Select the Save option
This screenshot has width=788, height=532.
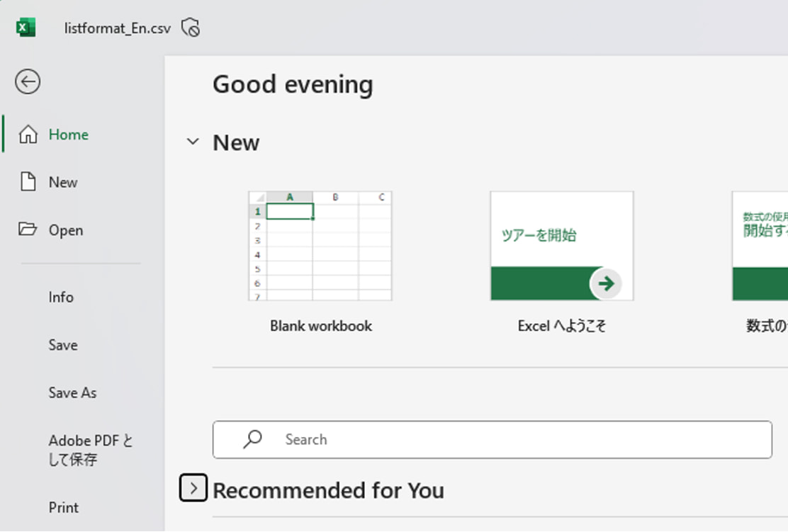(x=62, y=345)
